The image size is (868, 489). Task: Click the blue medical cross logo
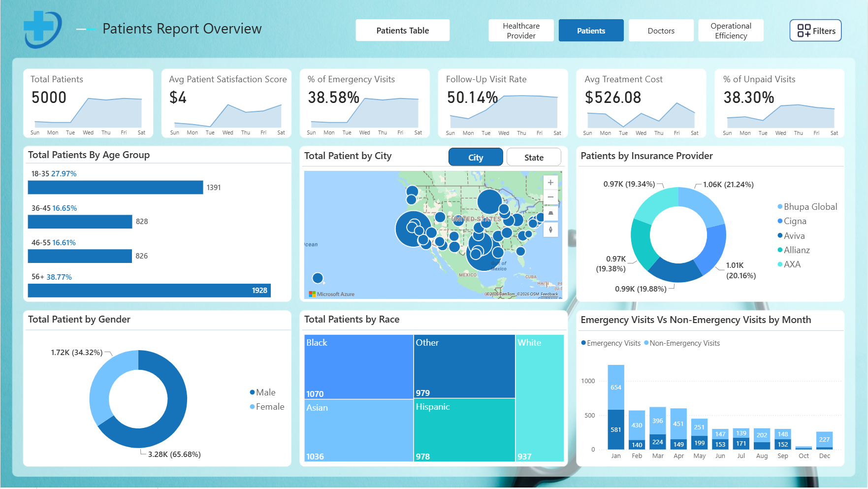pyautogui.click(x=42, y=29)
